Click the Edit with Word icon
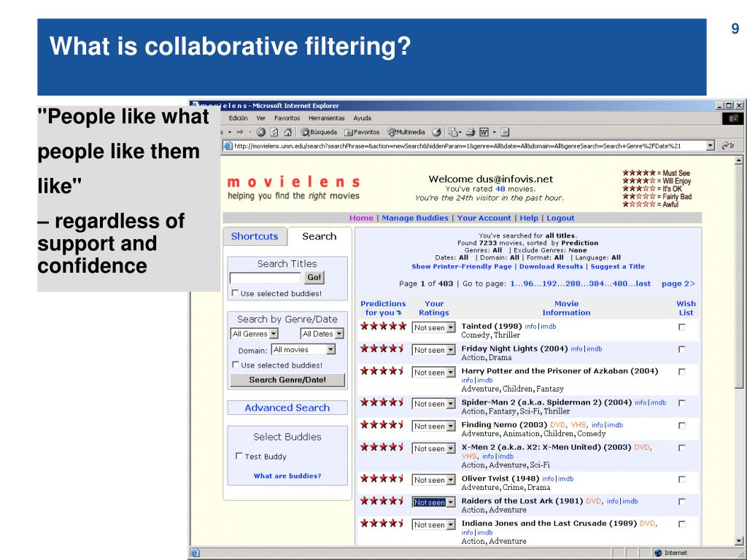The width and height of the screenshot is (747, 560). click(x=484, y=132)
